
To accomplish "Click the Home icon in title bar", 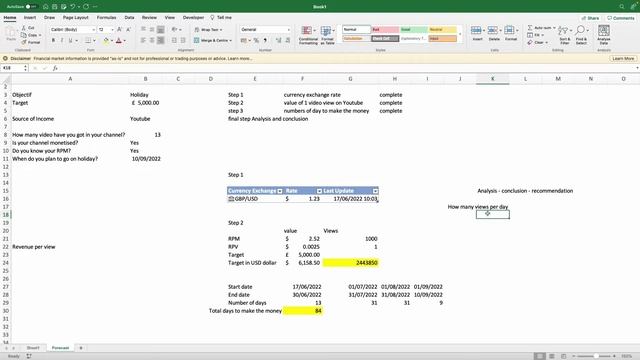I will 46,7.
